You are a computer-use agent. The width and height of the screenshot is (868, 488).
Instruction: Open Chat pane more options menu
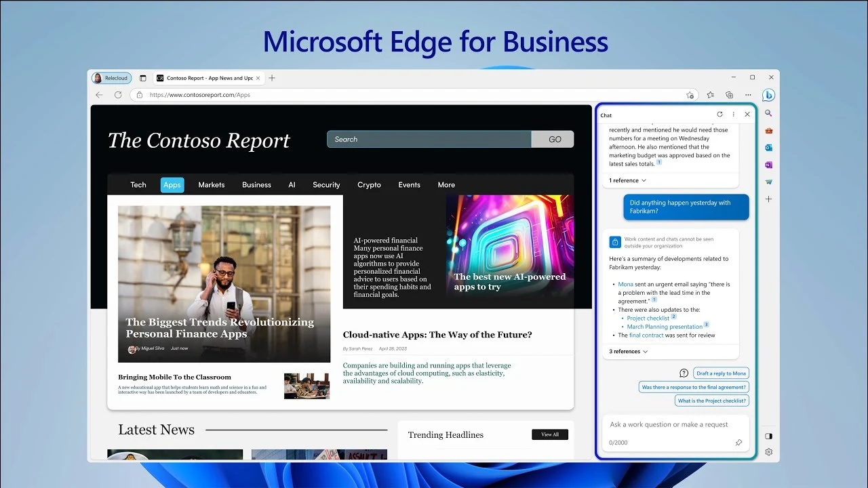click(733, 115)
